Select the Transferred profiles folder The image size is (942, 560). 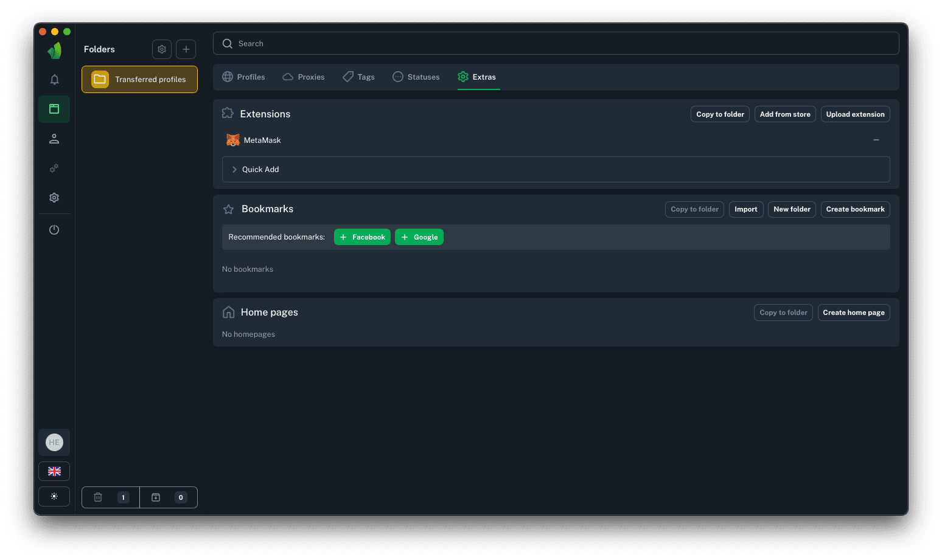click(139, 80)
